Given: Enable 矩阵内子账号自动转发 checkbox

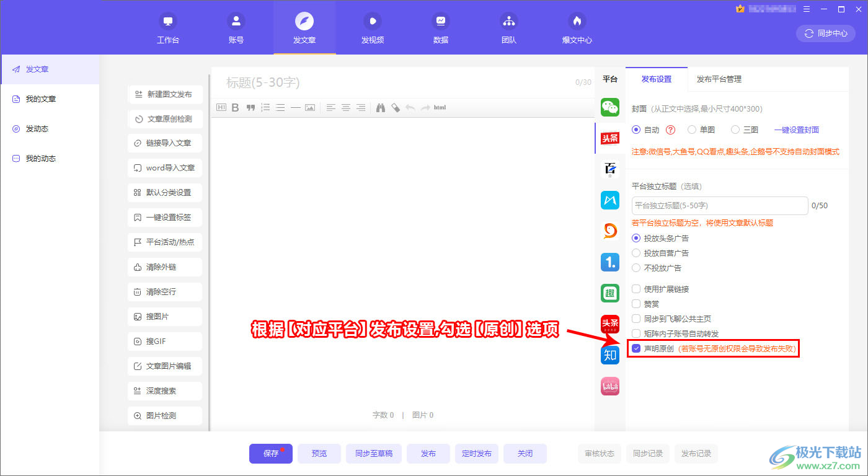Looking at the screenshot, I should click(635, 333).
